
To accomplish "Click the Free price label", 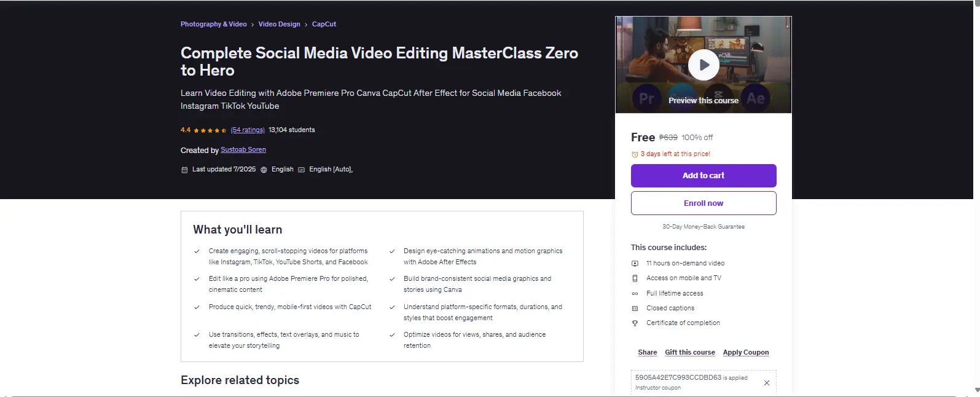I will (x=643, y=138).
